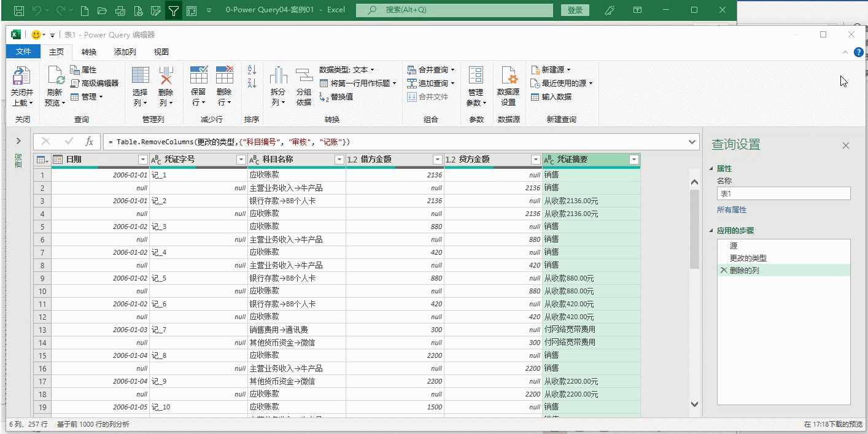Switch to the 主页 tab
This screenshot has width=868, height=434.
pyautogui.click(x=56, y=52)
